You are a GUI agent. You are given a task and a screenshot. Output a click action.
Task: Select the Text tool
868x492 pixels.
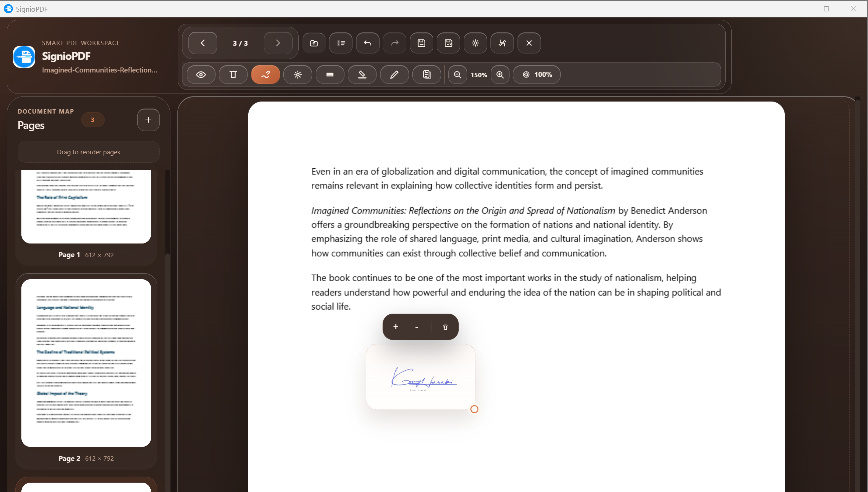pos(233,74)
